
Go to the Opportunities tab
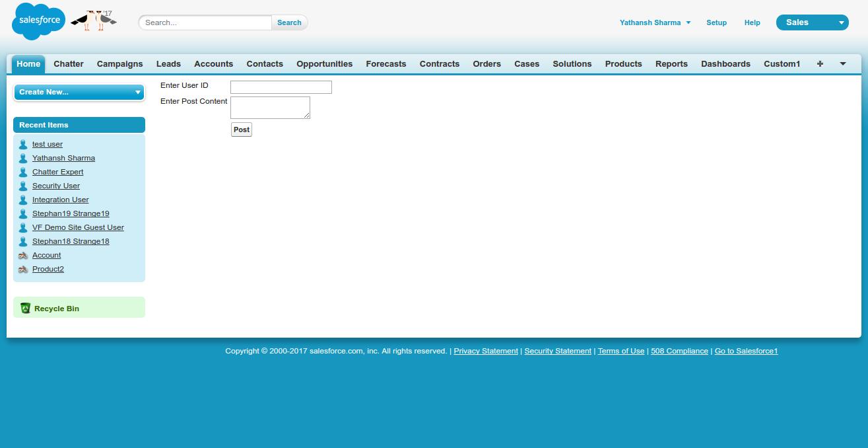point(324,63)
